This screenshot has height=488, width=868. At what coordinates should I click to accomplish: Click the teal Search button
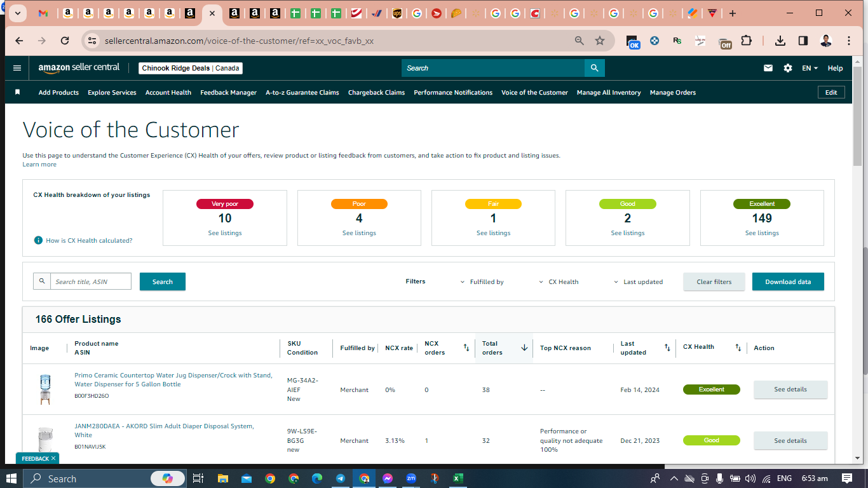[163, 281]
